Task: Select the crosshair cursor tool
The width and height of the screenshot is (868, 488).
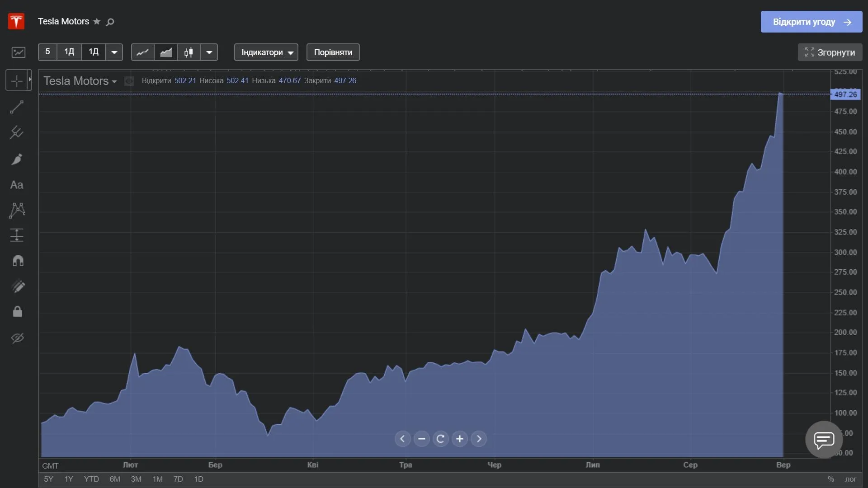Action: click(17, 80)
